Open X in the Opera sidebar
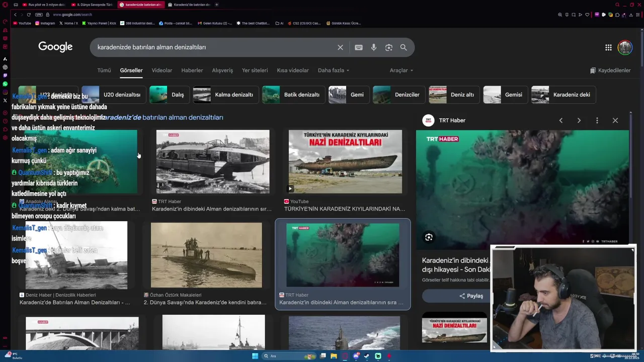 [x=5, y=101]
